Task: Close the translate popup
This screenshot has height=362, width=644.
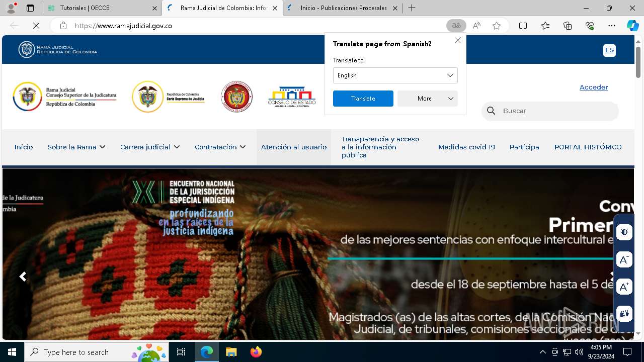Action: coord(457,40)
